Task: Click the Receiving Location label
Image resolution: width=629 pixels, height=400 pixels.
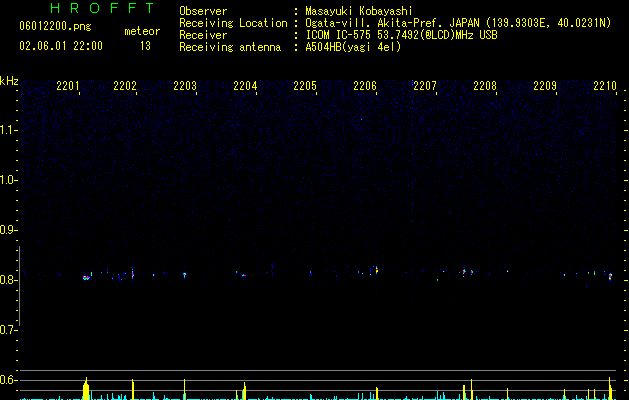Action: click(x=233, y=23)
